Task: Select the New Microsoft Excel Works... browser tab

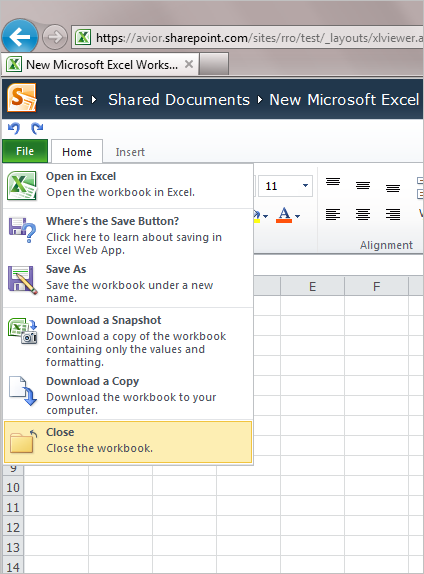Action: click(101, 65)
